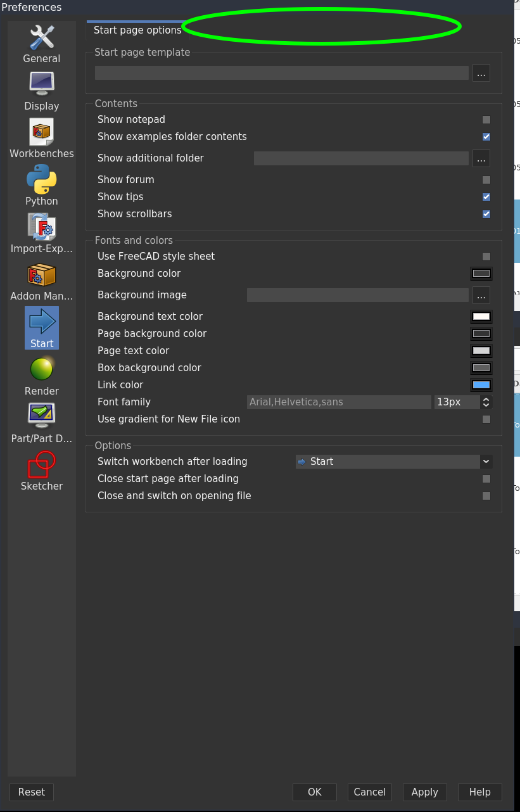Switch to the Start page options tab
Screen dimensions: 520x812
click(x=137, y=30)
